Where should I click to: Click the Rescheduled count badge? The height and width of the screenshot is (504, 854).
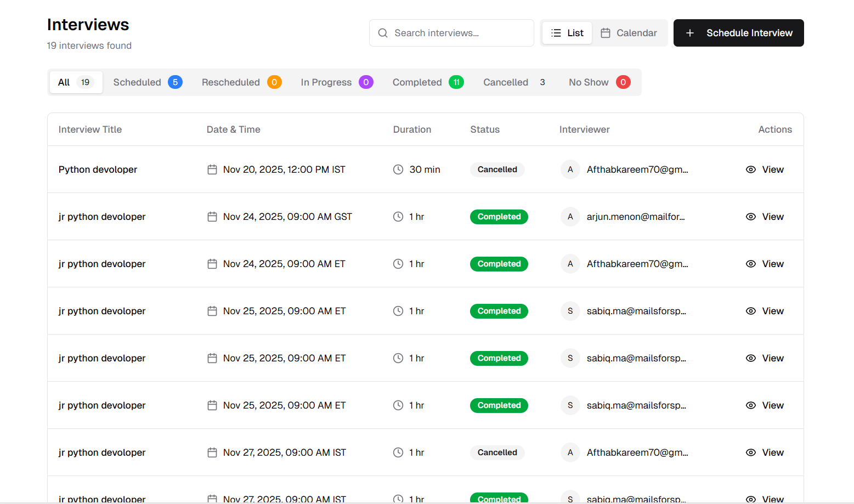point(274,82)
